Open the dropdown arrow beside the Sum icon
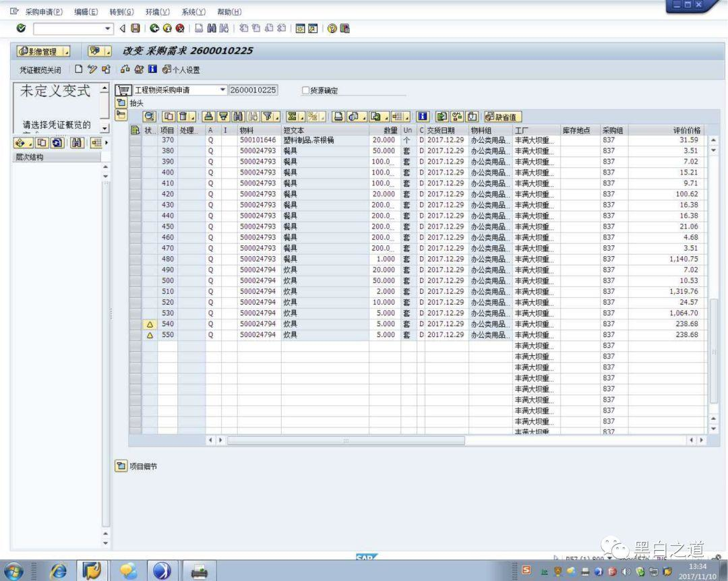 [302, 117]
